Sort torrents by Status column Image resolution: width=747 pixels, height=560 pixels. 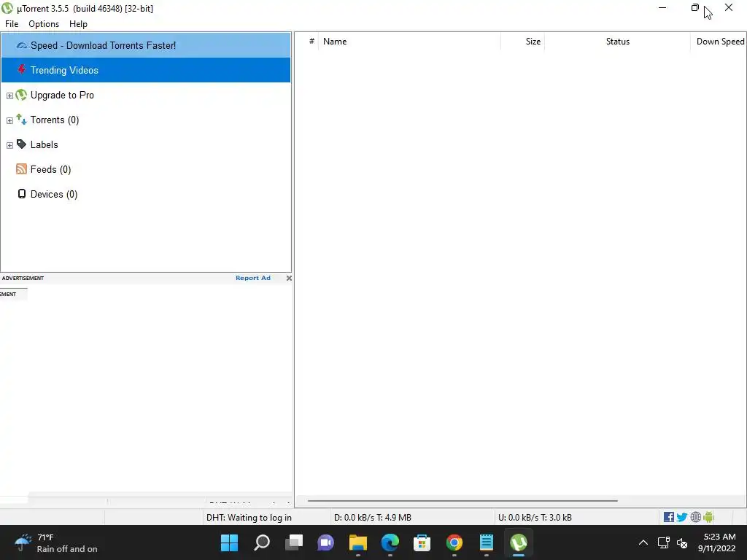point(617,42)
